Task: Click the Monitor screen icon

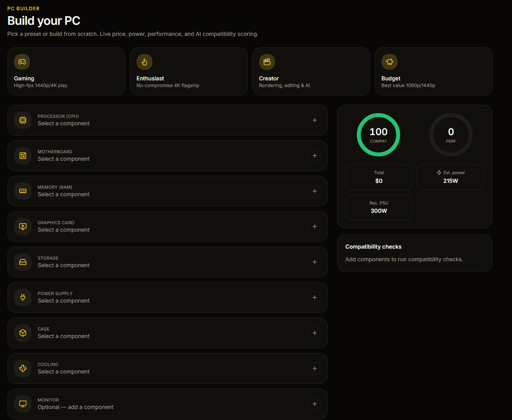Action: (x=23, y=404)
